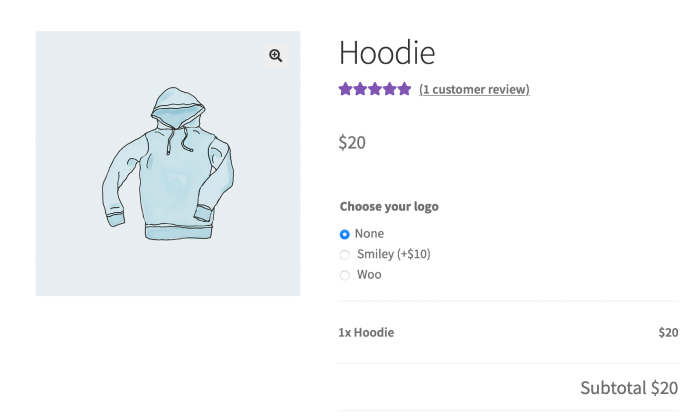Image resolution: width=700 pixels, height=417 pixels.
Task: Click the fifth star in the rating
Action: pyautogui.click(x=404, y=89)
